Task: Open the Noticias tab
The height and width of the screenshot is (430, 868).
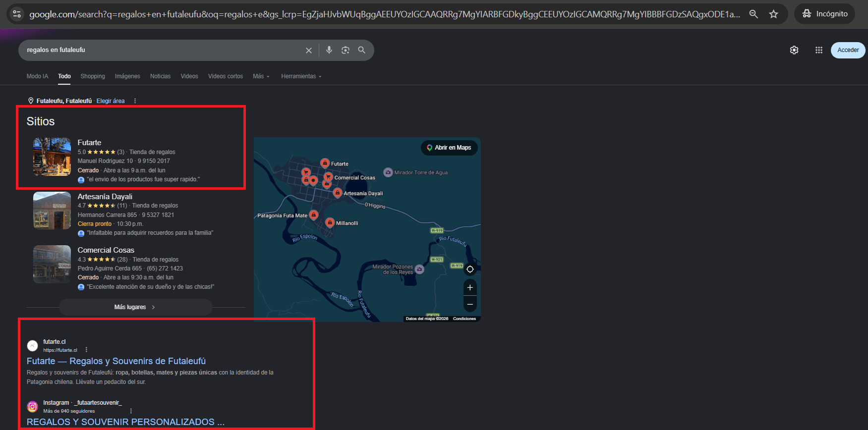Action: click(160, 76)
